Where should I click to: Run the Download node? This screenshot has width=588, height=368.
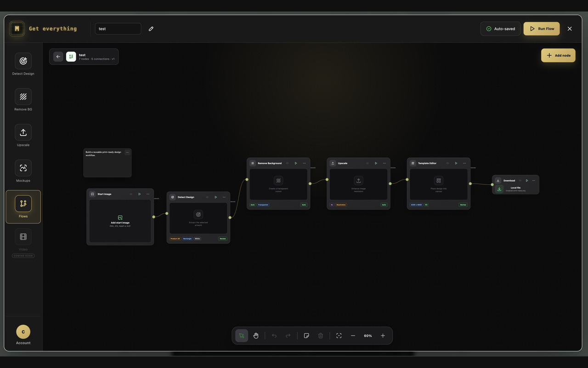coord(527,181)
